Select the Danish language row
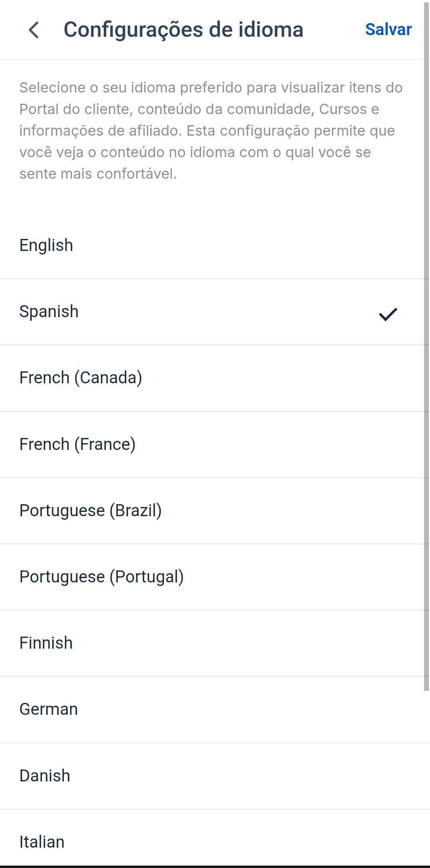 coord(45,776)
